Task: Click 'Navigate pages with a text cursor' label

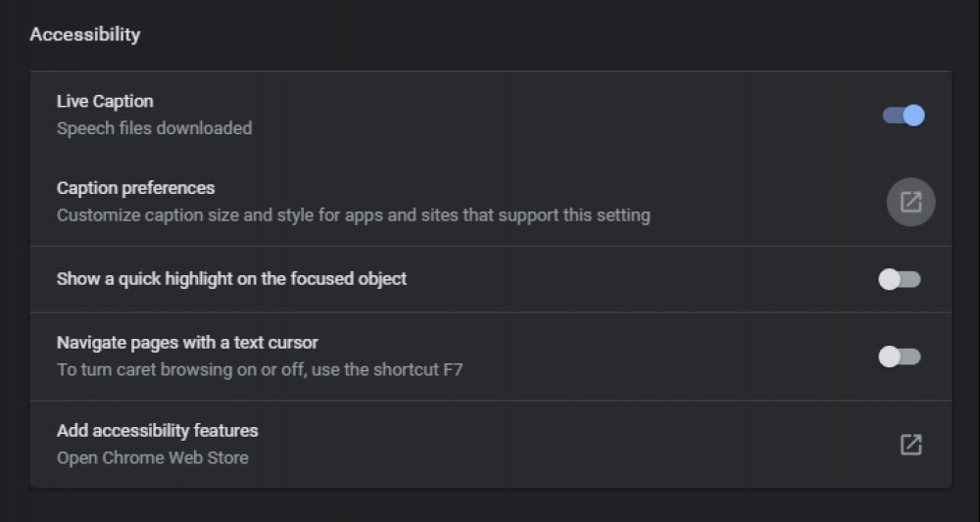Action: point(187,343)
